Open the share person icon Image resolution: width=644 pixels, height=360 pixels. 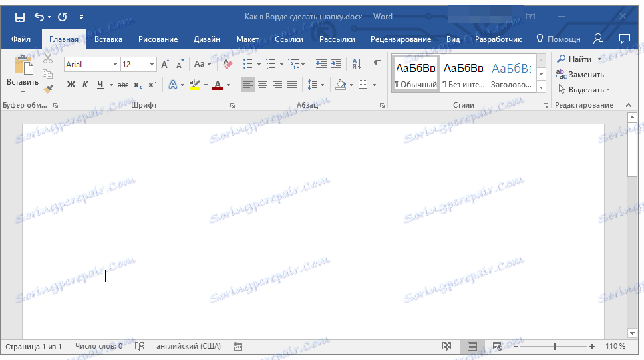click(598, 39)
